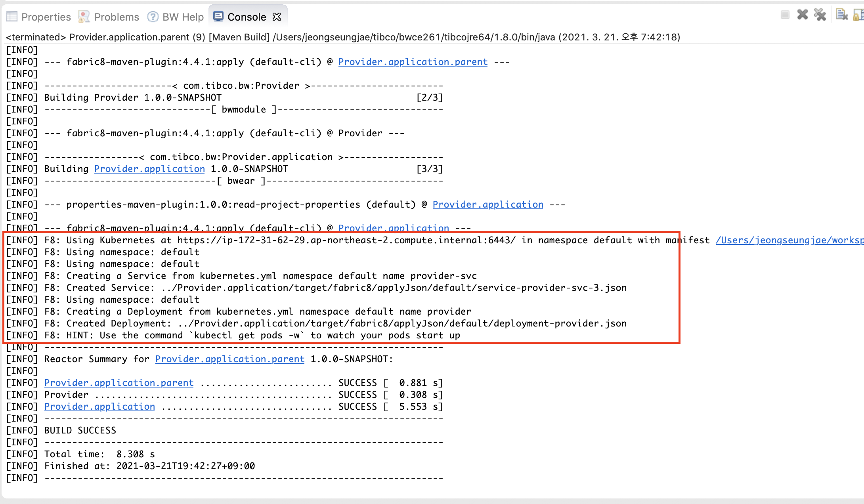This screenshot has width=864, height=504.
Task: Click the Problems tab warning icon
Action: click(x=84, y=17)
